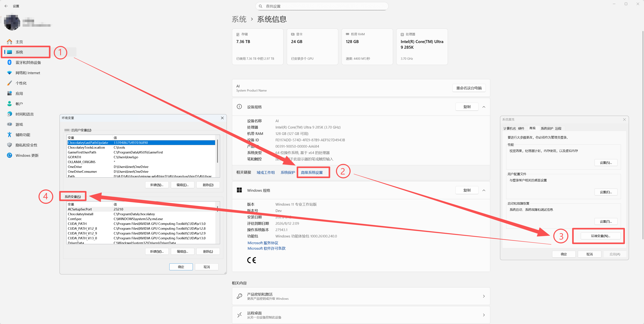
Task: Open 辅助功能 settings
Action: click(23, 135)
